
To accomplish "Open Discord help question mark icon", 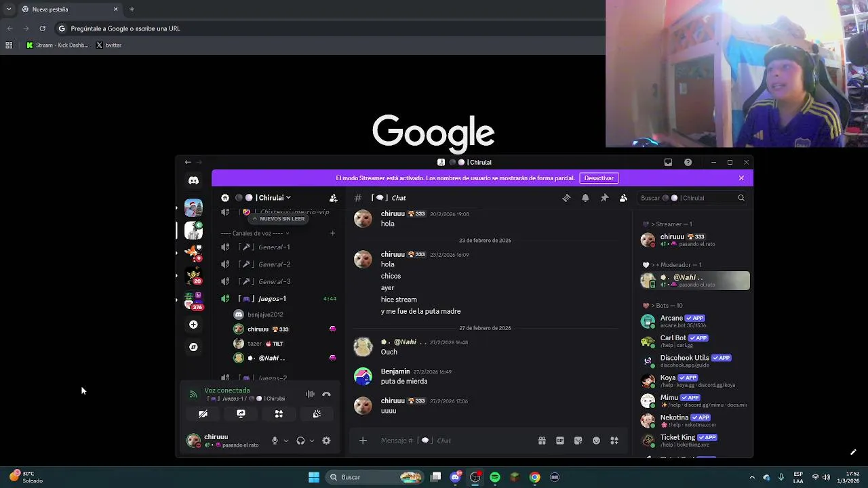I will pyautogui.click(x=688, y=163).
